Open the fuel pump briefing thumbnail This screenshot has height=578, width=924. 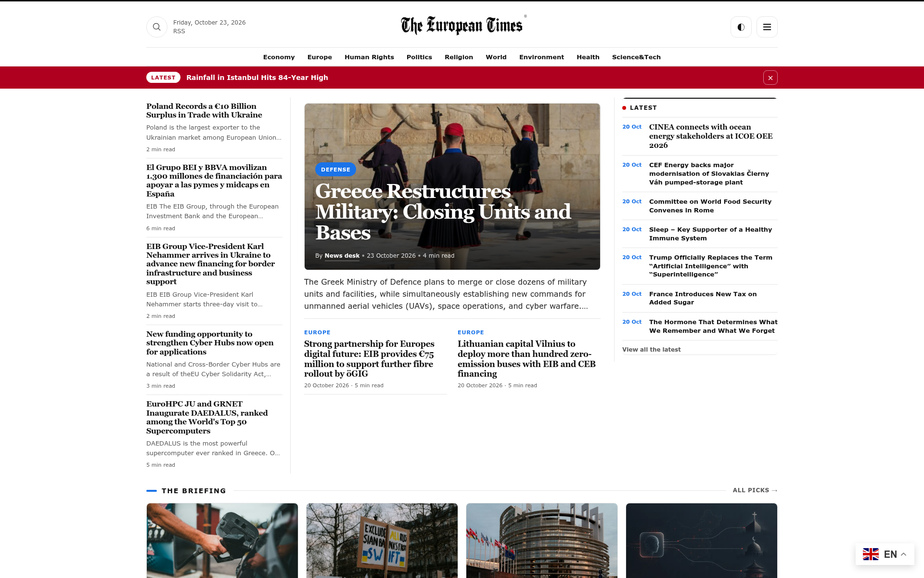pos(222,540)
